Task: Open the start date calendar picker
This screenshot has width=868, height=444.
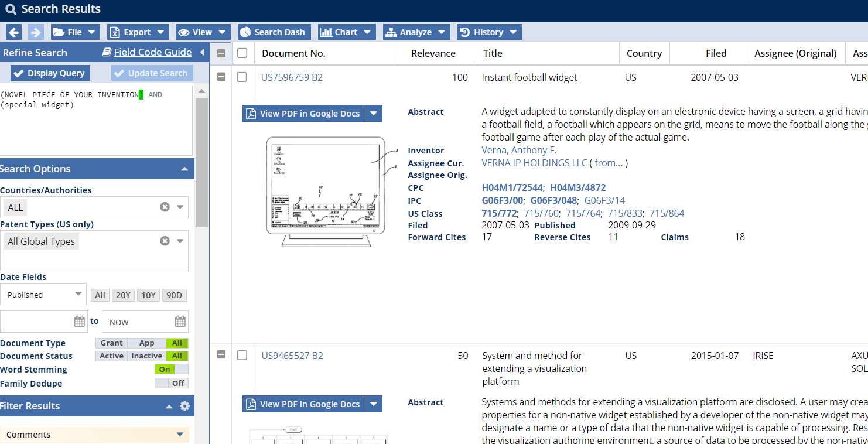Action: pyautogui.click(x=80, y=322)
